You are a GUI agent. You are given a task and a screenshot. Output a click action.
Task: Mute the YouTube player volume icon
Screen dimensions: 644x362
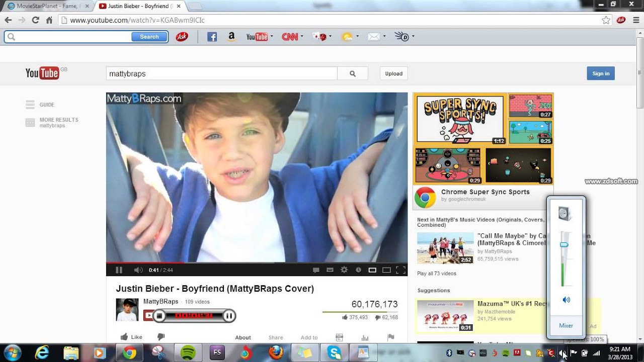(138, 270)
